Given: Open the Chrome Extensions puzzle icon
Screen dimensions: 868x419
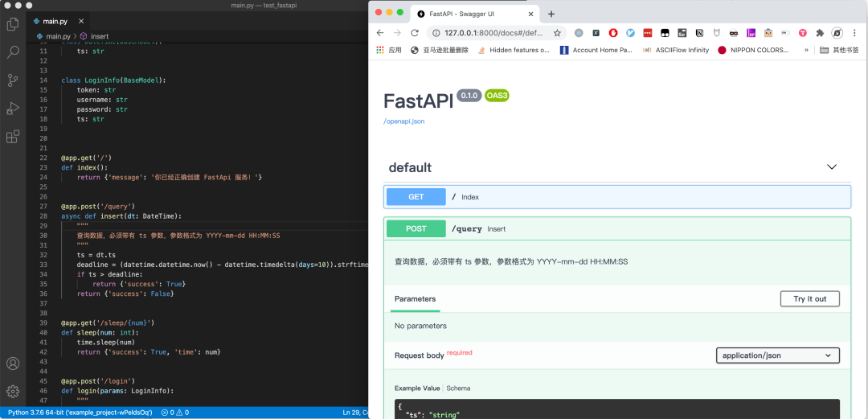Looking at the screenshot, I should (x=821, y=33).
